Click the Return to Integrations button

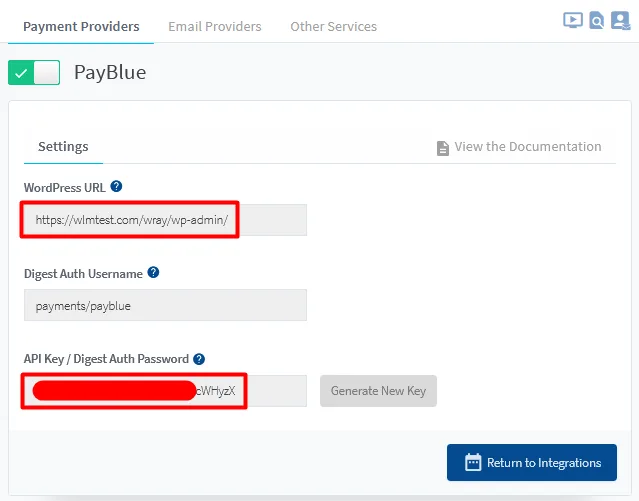tap(532, 462)
